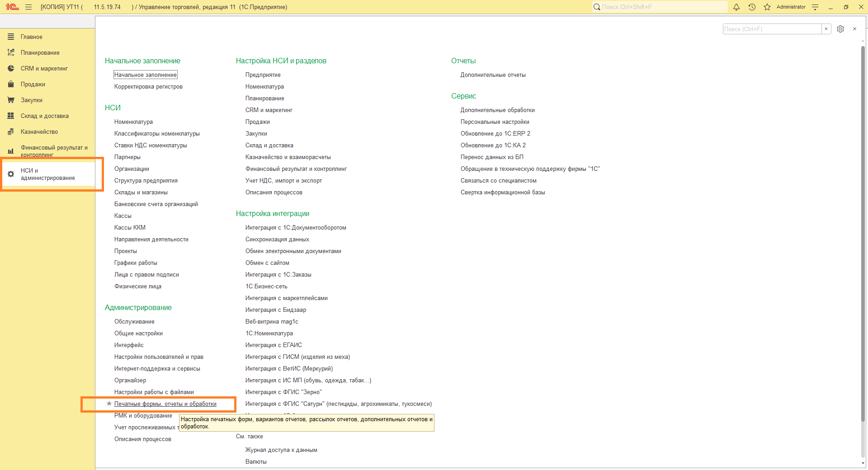Open Настройки пользователей и прав
Screen dimensions: 868x470
[x=159, y=357]
